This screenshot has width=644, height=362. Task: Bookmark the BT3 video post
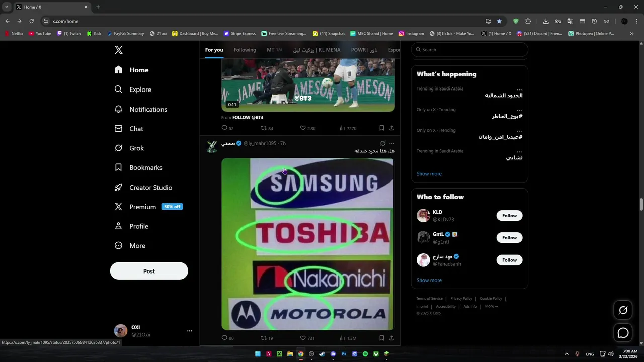tap(382, 128)
